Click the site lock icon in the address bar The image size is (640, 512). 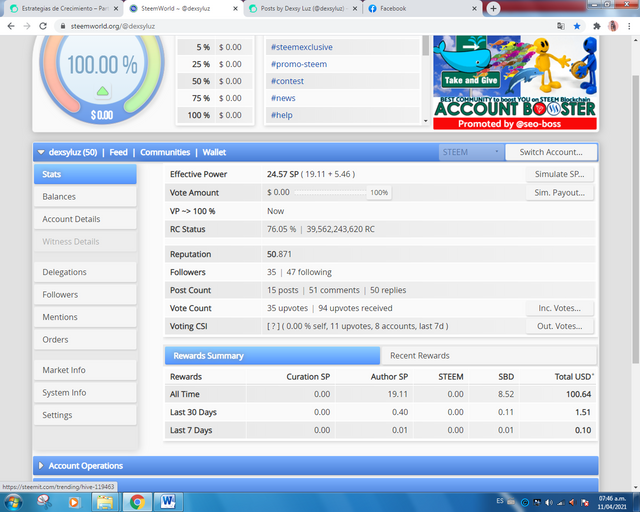tap(62, 26)
